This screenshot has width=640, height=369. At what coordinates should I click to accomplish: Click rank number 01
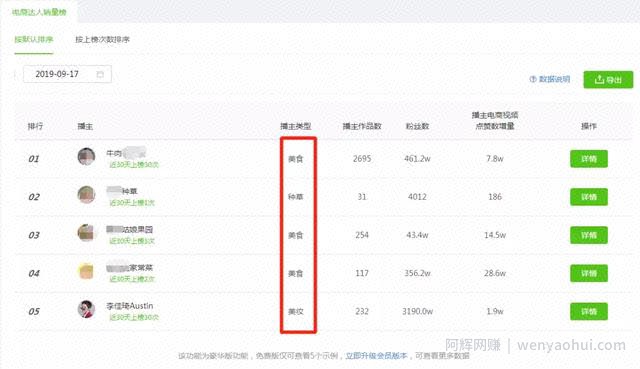pyautogui.click(x=34, y=159)
